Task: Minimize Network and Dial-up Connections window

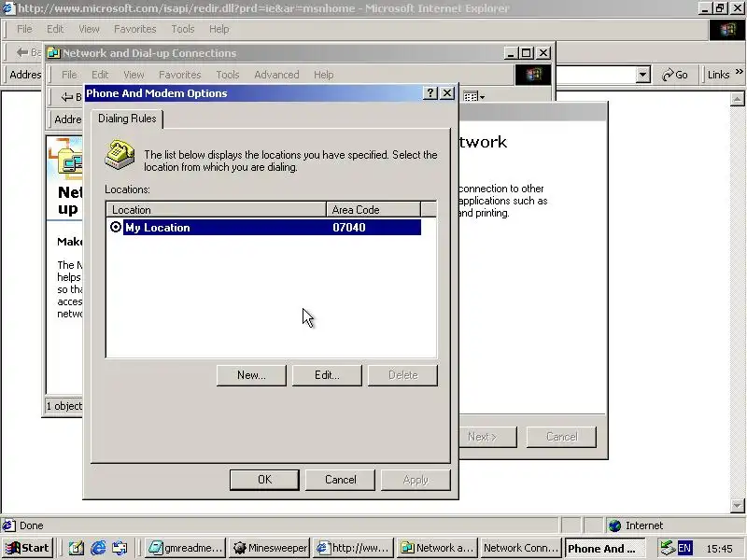Action: [x=511, y=53]
